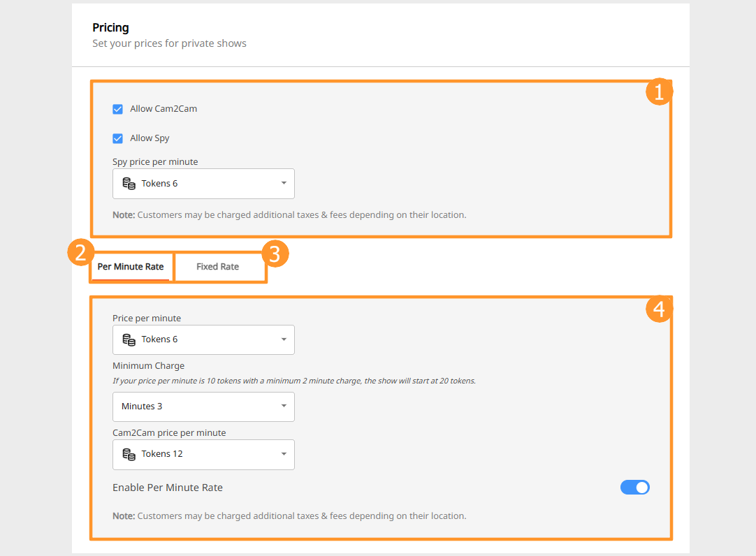Switch to the Fixed Rate tab
Screen dimensions: 756x556
217,267
